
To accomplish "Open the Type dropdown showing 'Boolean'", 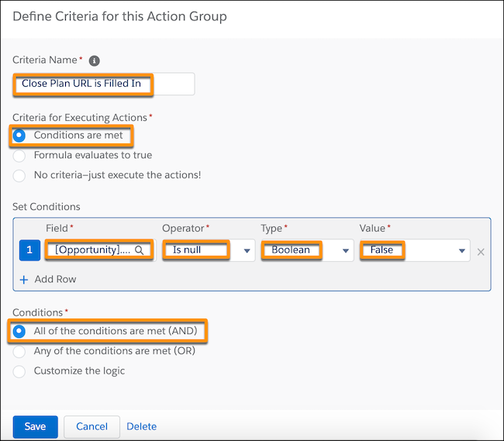I will (x=307, y=250).
